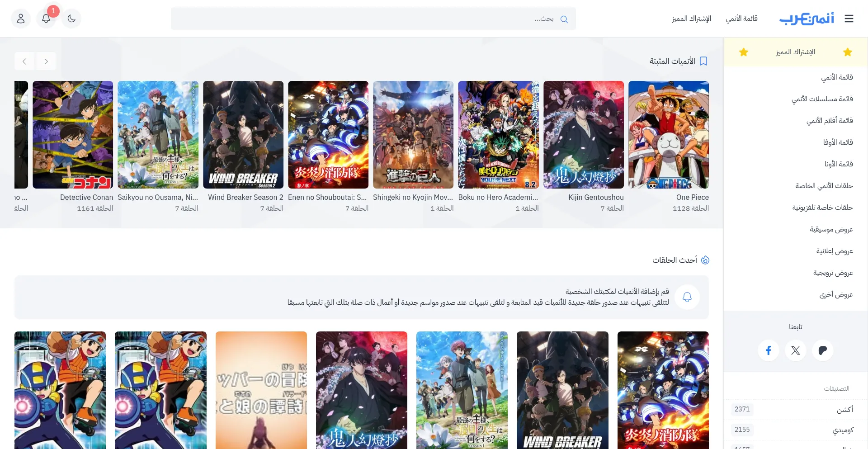
Task: Open the X (Twitter) follow icon
Action: [796, 350]
